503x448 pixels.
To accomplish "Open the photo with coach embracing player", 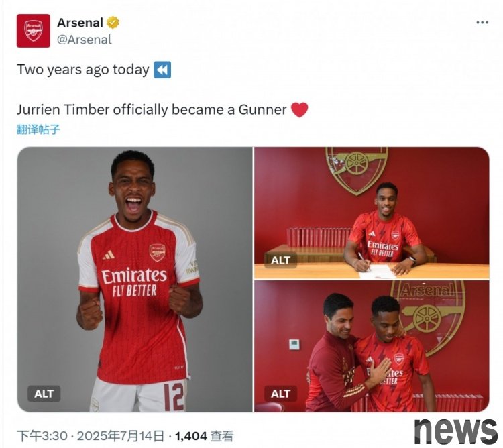I will click(372, 346).
